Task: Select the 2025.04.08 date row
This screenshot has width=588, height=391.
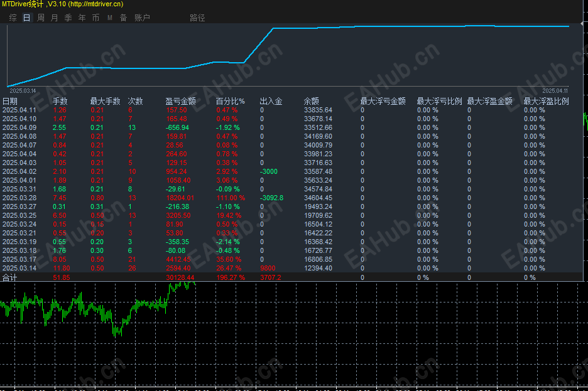Action: (x=19, y=136)
